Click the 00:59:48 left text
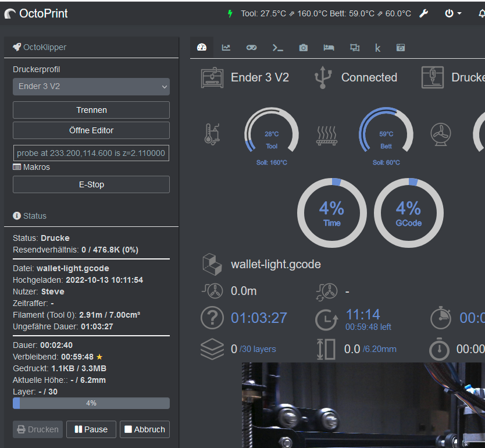485x448 pixels. (x=368, y=327)
